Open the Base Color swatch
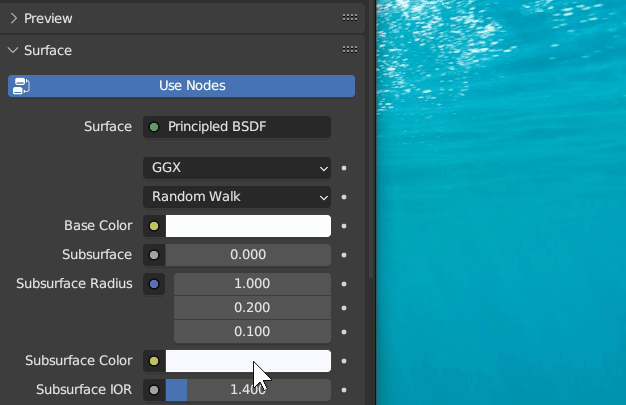This screenshot has width=626, height=405. (248, 226)
